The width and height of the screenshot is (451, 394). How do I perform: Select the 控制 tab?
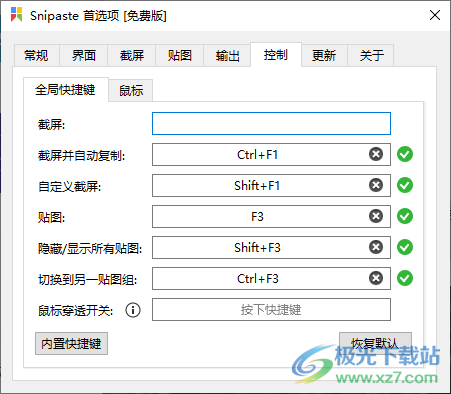[276, 55]
